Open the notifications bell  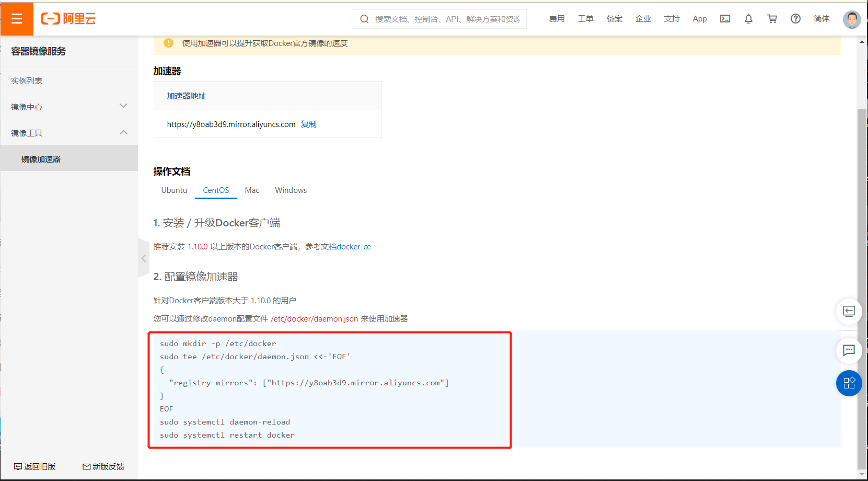[x=748, y=19]
